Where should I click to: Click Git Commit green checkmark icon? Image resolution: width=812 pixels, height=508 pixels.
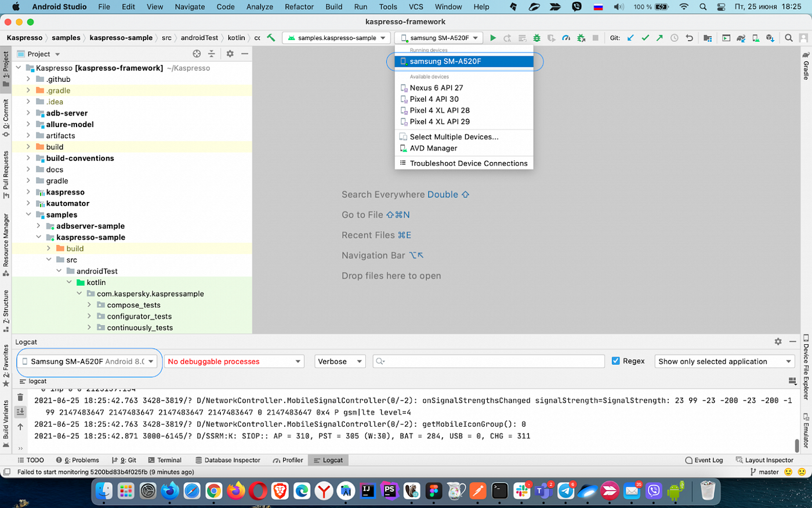pos(645,38)
